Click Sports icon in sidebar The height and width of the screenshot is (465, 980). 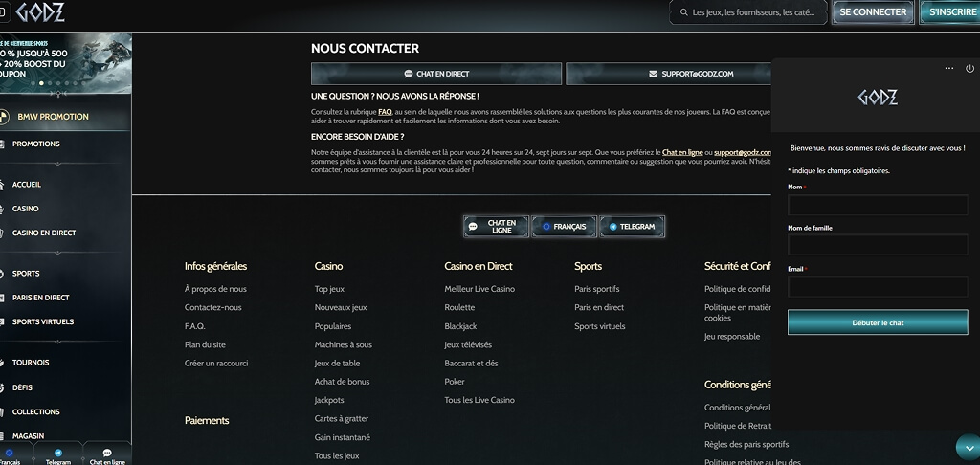(2, 273)
